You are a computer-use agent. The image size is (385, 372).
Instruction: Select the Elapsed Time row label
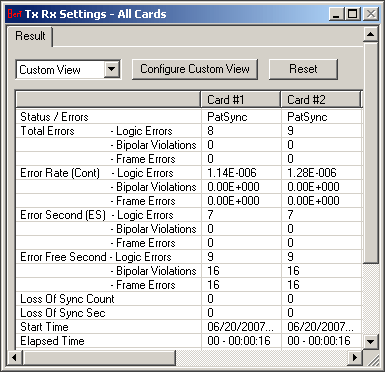(x=52, y=341)
